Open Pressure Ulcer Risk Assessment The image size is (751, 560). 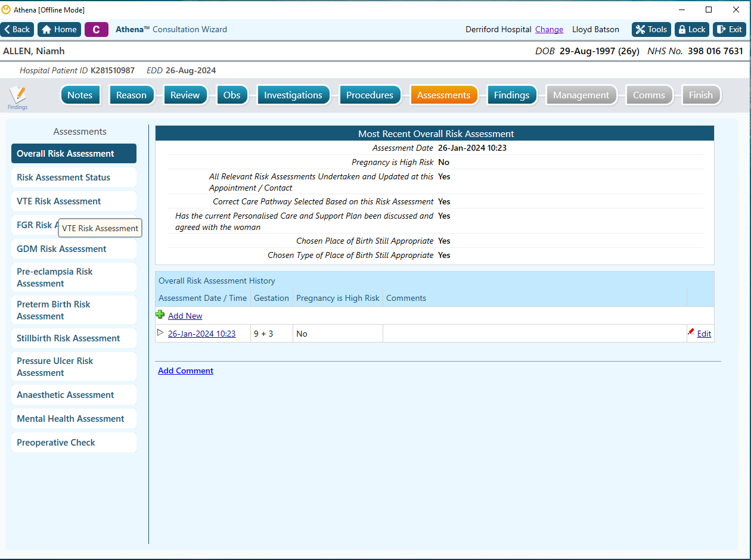click(x=74, y=367)
